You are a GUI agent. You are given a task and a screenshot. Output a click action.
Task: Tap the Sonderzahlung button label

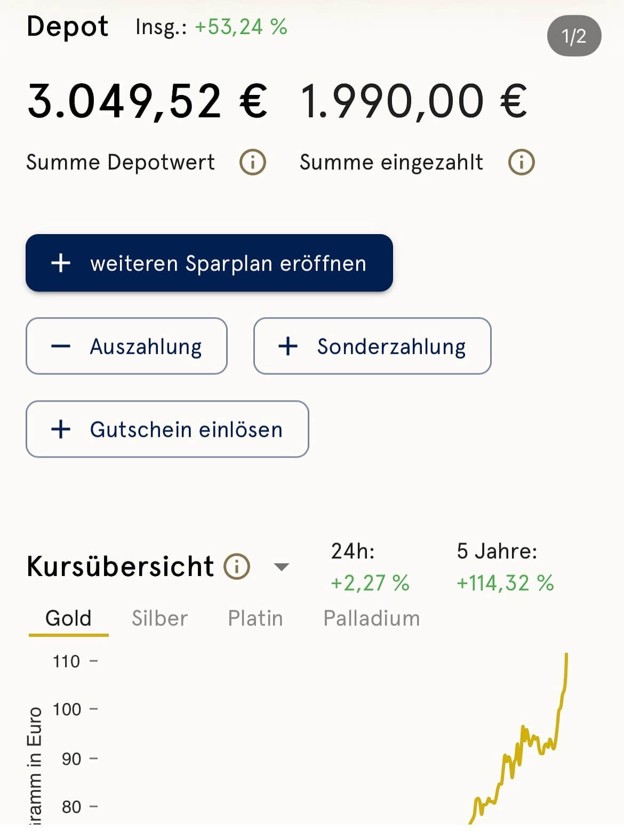(x=391, y=347)
